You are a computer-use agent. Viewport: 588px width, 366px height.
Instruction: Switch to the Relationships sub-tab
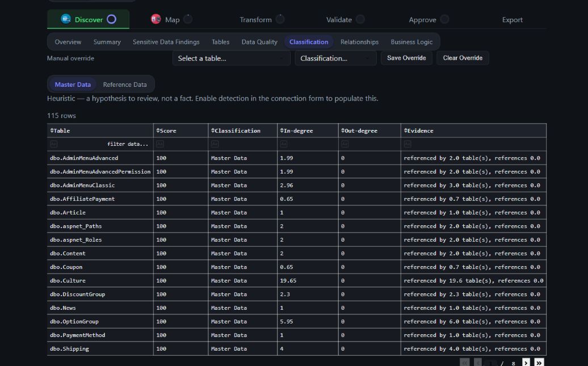[359, 42]
